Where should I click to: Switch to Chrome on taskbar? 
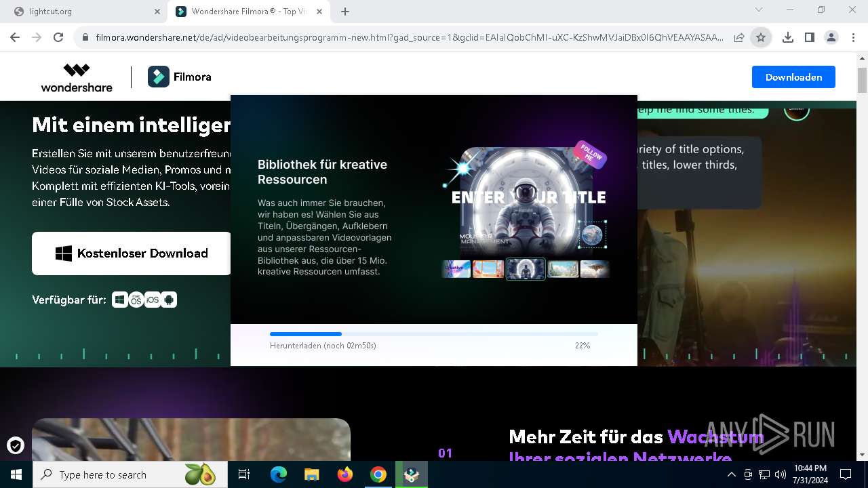(x=378, y=474)
